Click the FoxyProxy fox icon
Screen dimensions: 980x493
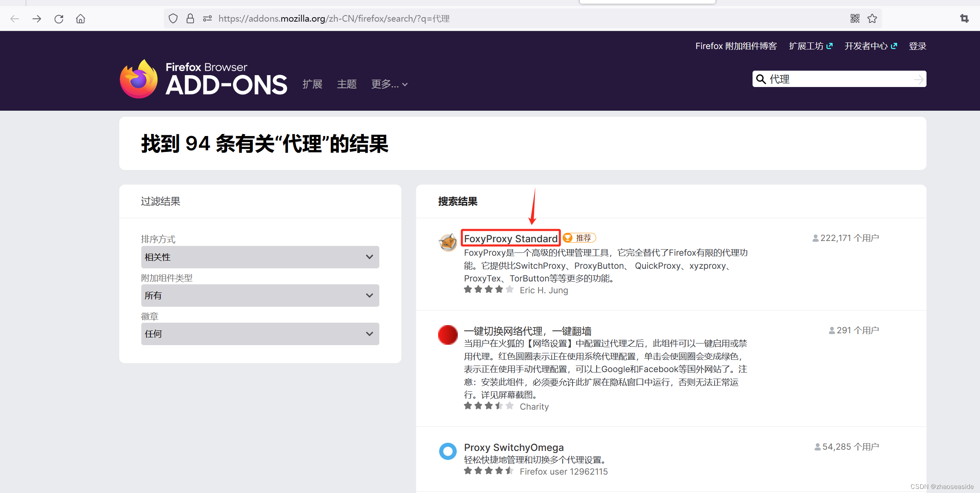coord(448,243)
